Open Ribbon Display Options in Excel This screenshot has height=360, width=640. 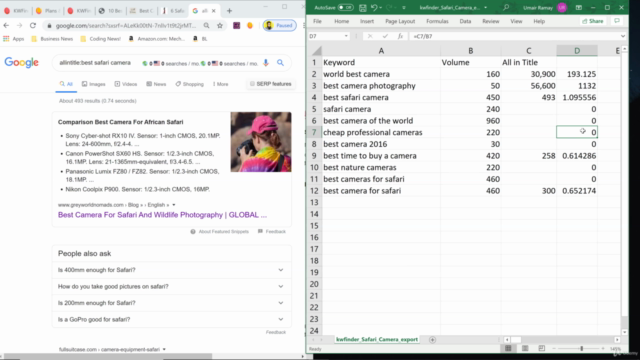coord(579,7)
